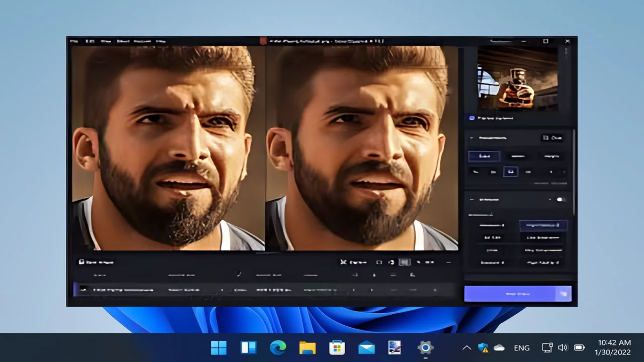Image resolution: width=644 pixels, height=362 pixels.
Task: Click the left original preview pane
Action: pos(168,148)
